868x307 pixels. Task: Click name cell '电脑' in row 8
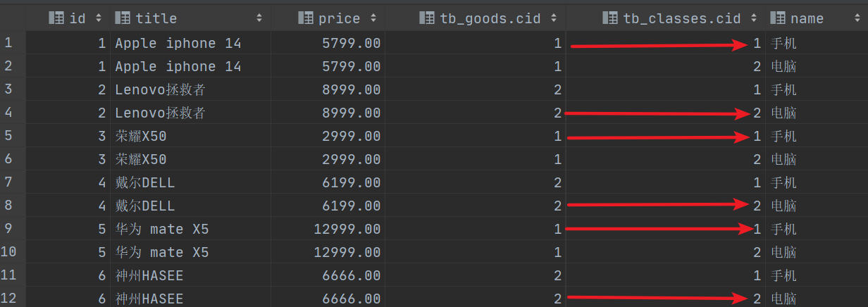click(x=783, y=206)
